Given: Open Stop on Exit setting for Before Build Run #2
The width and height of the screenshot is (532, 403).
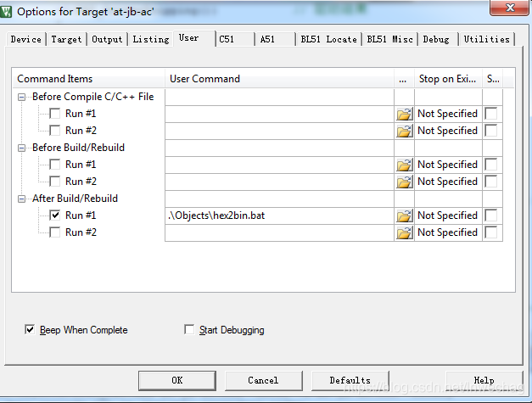Looking at the screenshot, I should (x=448, y=182).
